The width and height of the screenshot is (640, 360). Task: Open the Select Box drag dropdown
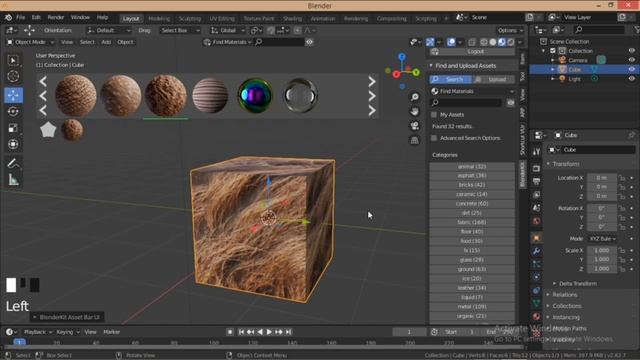(180, 30)
